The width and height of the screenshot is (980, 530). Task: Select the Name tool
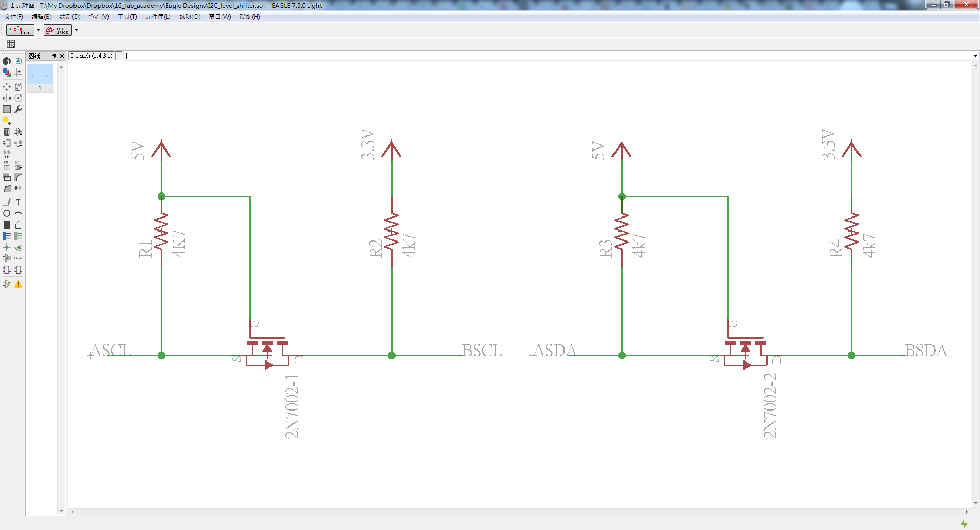[x=7, y=165]
